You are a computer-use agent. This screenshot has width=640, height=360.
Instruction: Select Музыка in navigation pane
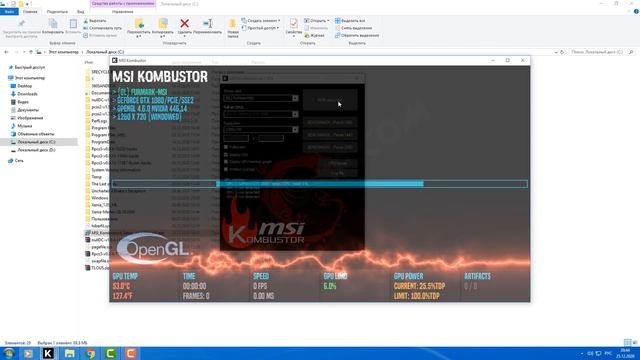coord(24,126)
